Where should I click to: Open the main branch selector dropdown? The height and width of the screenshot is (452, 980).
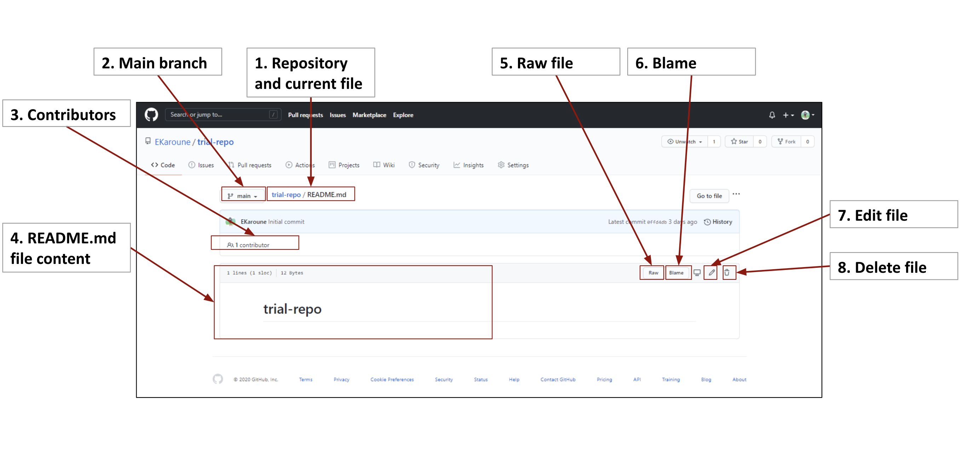[243, 195]
